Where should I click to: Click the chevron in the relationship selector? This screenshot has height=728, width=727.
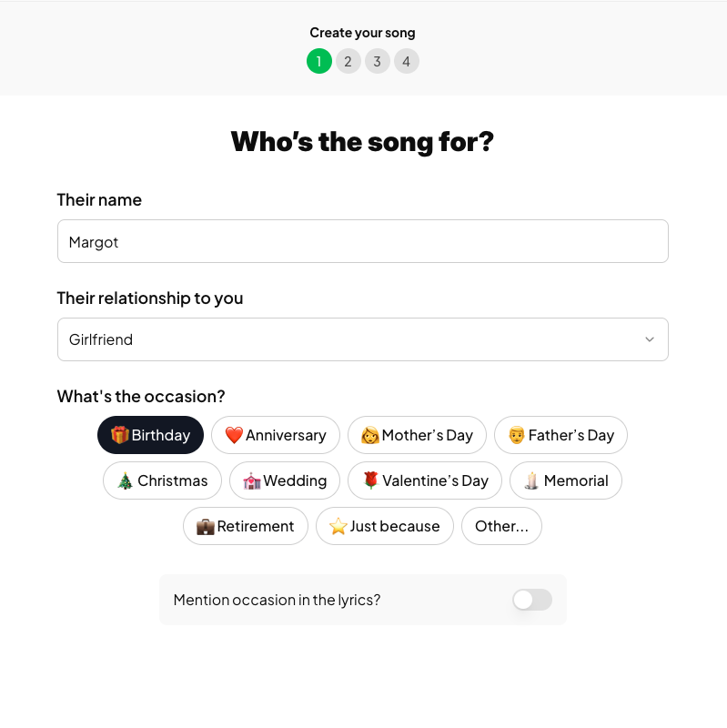click(x=650, y=339)
